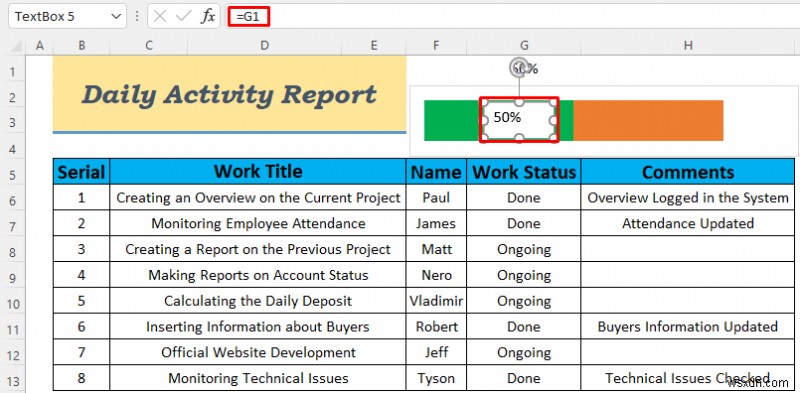This screenshot has width=800, height=393.
Task: Select column H header
Action: tap(688, 46)
